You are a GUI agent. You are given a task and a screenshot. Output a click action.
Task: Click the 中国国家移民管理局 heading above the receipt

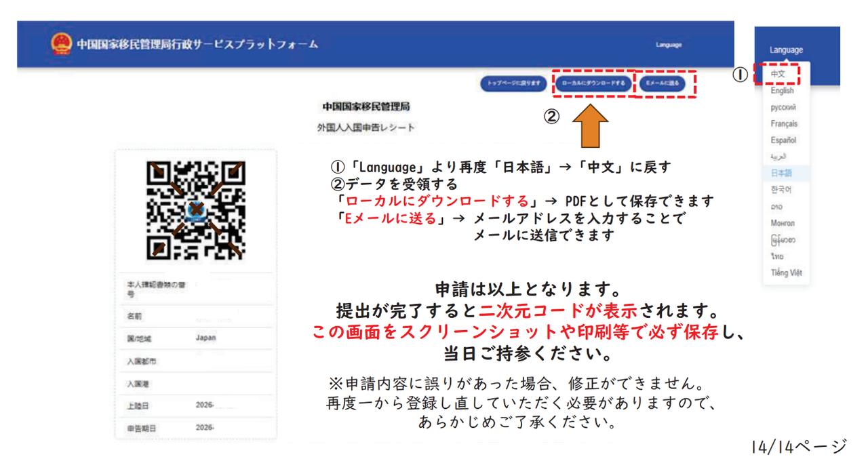tap(366, 108)
